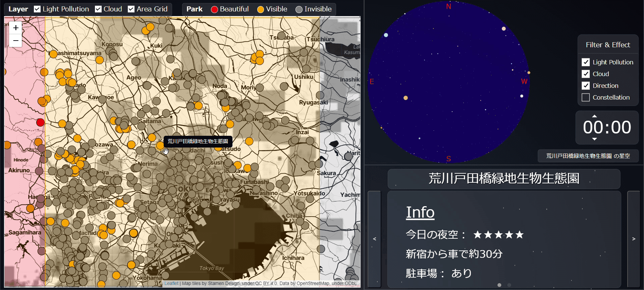The height and width of the screenshot is (290, 644).
Task: Select the second pagination dot under info card
Action: pyautogui.click(x=509, y=285)
